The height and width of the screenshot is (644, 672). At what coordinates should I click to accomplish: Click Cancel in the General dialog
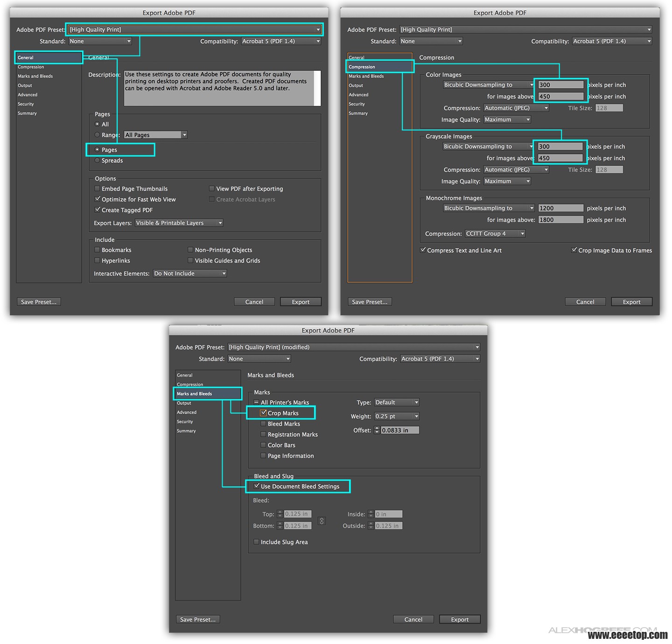tap(254, 302)
